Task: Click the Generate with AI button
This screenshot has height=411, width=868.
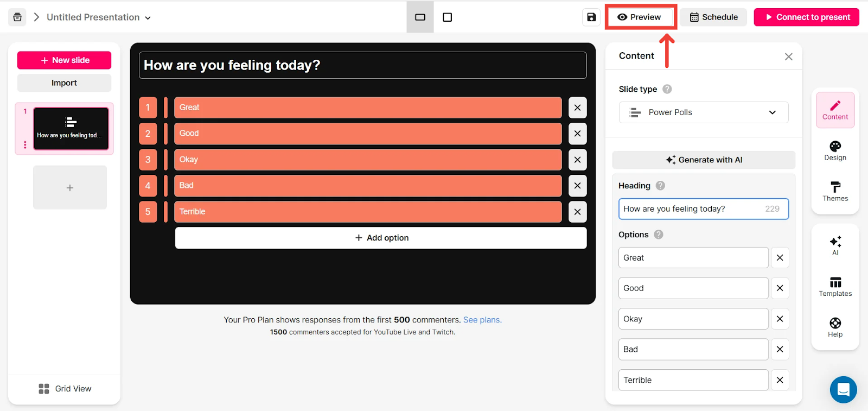Action: click(703, 160)
